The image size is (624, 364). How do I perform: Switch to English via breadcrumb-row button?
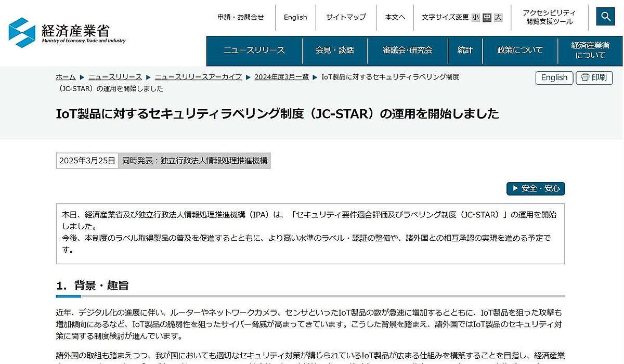click(x=554, y=77)
